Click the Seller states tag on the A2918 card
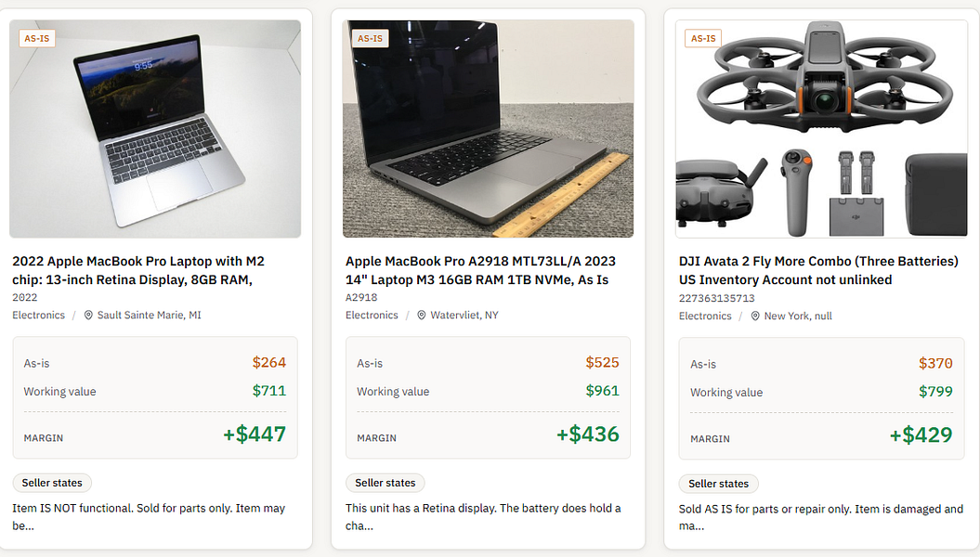Viewport: 980px width, 557px height. [x=385, y=483]
